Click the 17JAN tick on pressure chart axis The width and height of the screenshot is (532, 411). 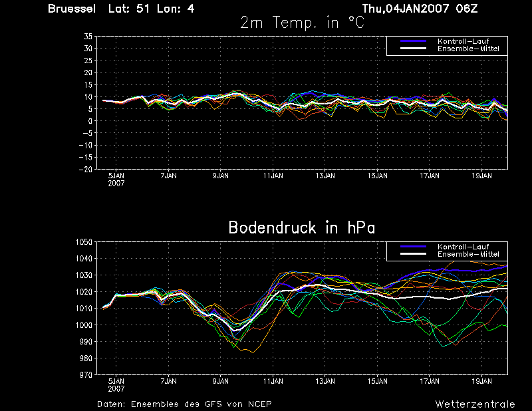pyautogui.click(x=430, y=382)
